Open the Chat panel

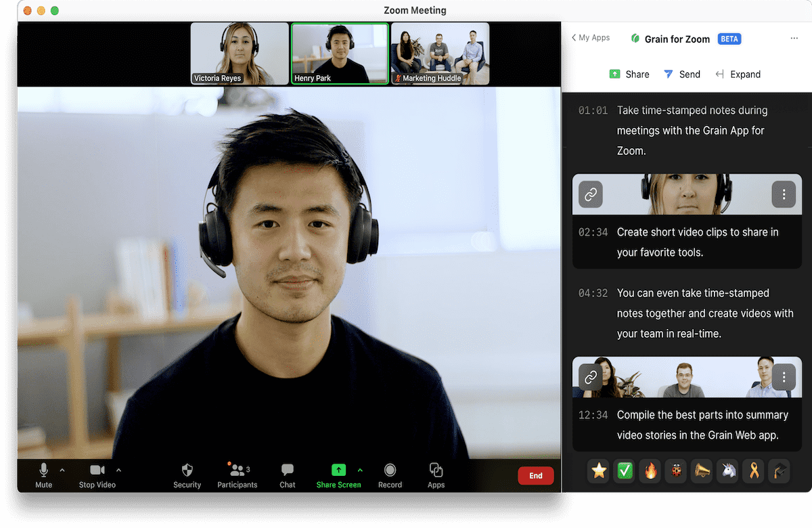[x=288, y=475]
